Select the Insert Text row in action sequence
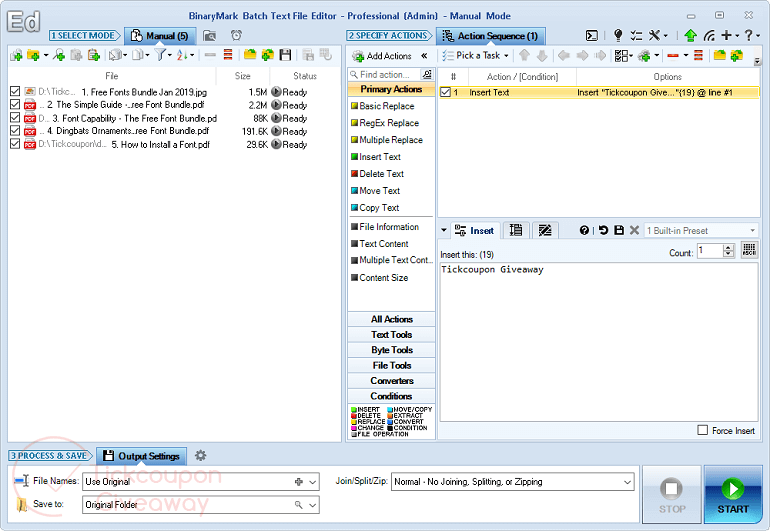 point(599,92)
